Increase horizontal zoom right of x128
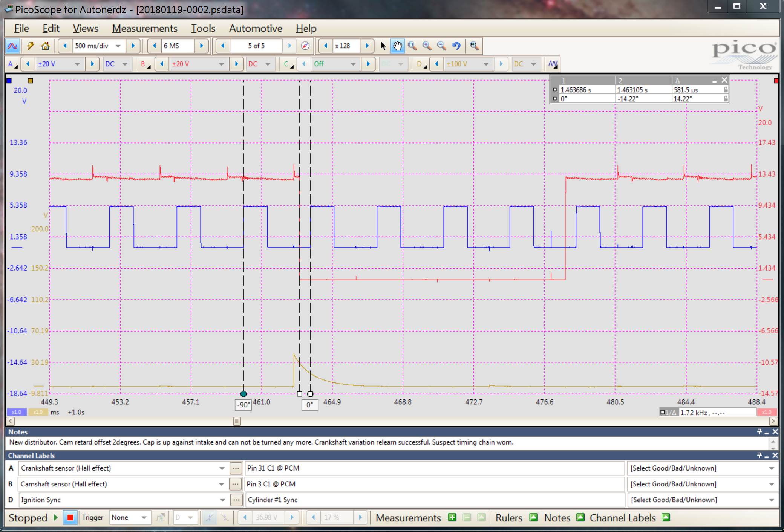Screen dimensions: 784x532 pos(367,46)
